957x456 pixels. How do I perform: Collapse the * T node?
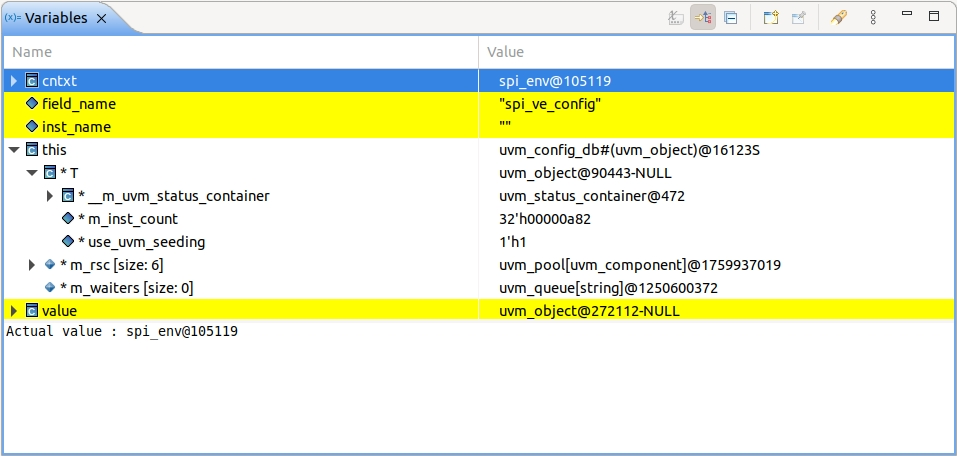pos(32,173)
